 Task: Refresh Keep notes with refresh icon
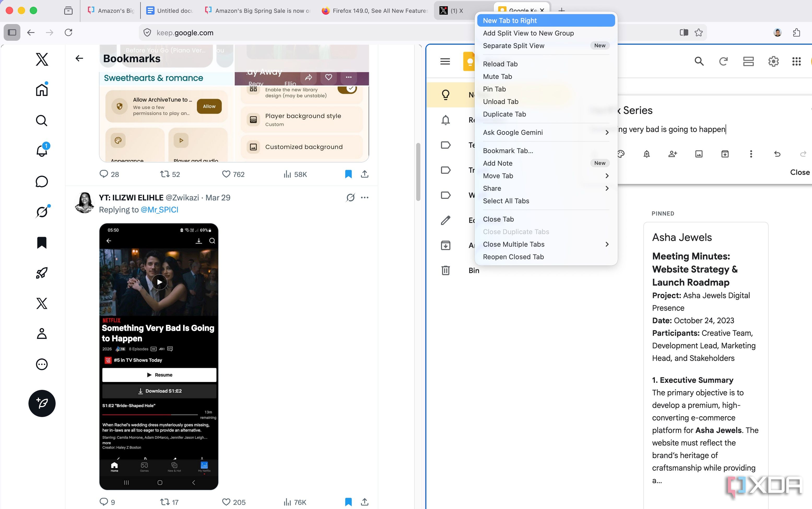723,61
